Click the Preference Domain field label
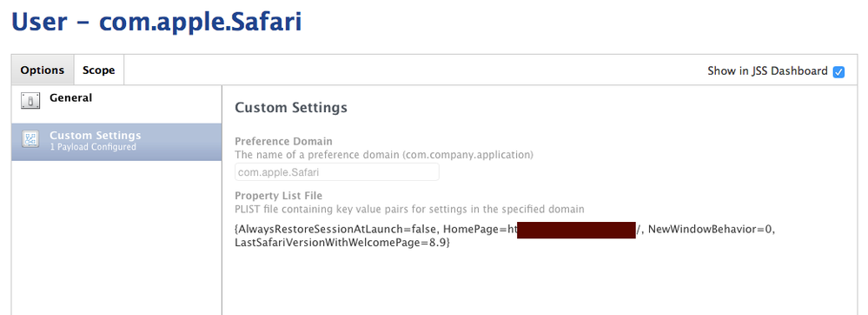The width and height of the screenshot is (868, 315). [x=283, y=142]
